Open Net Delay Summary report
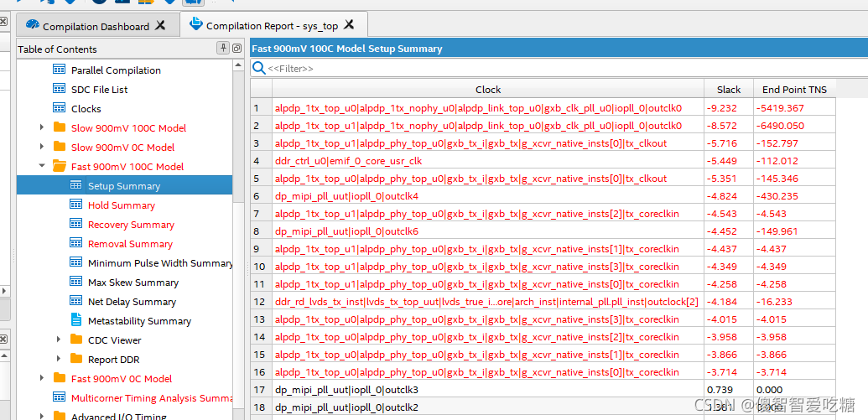 tap(132, 302)
